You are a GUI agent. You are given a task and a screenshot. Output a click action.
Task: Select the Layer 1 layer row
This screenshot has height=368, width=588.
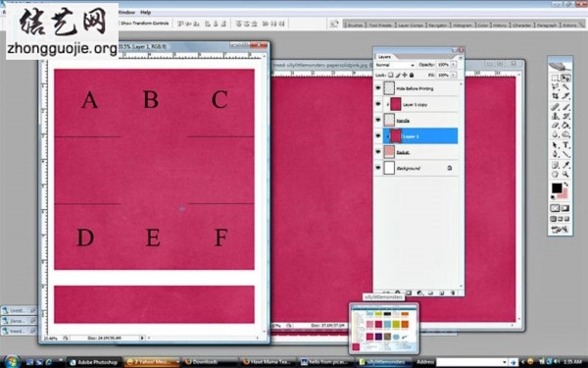420,136
